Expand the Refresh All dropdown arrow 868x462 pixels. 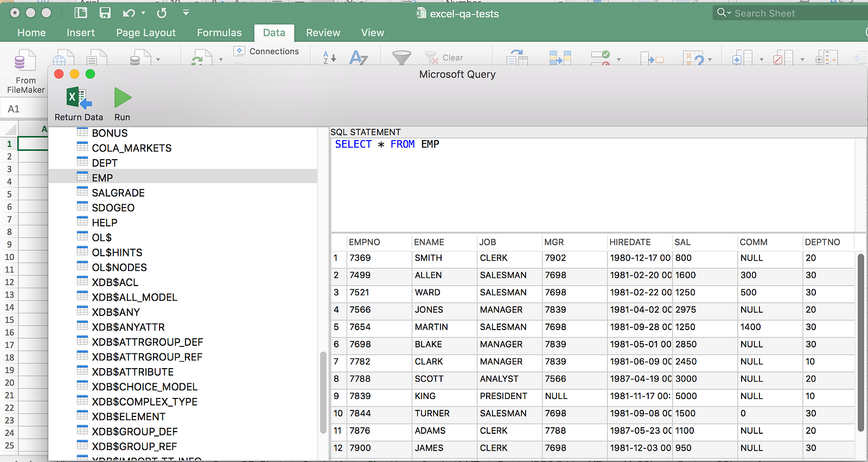[221, 59]
